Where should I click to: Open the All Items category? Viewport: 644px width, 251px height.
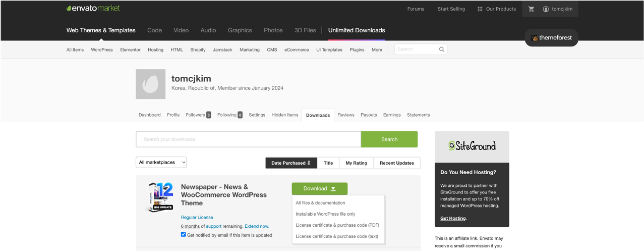coord(75,49)
